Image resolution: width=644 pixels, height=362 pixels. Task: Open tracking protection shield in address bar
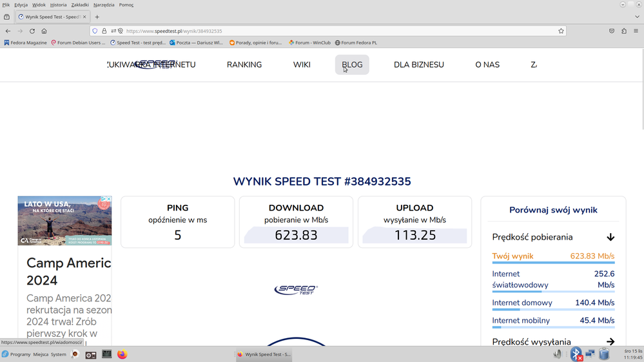(95, 31)
